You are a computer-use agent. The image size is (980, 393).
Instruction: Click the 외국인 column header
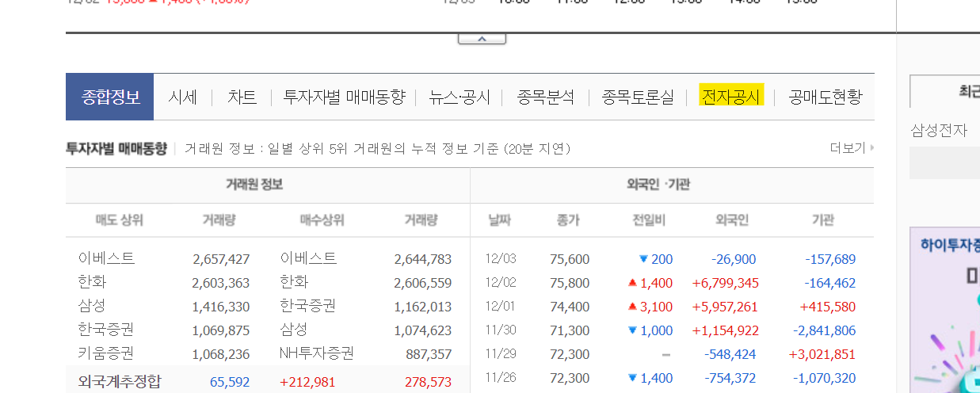tap(732, 220)
